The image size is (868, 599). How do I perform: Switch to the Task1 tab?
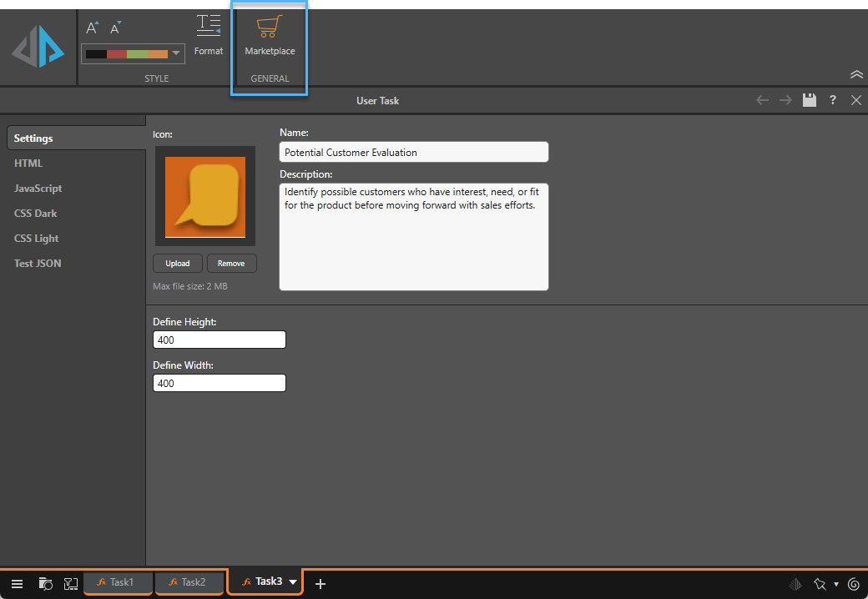(117, 582)
